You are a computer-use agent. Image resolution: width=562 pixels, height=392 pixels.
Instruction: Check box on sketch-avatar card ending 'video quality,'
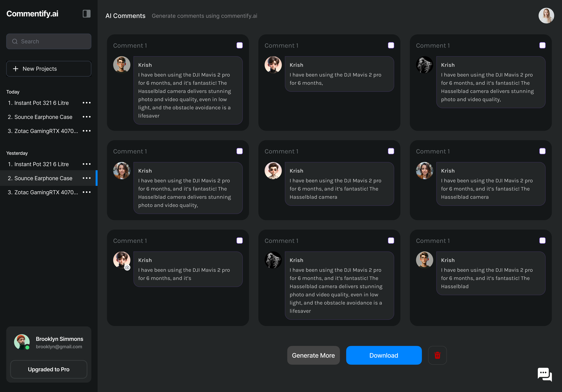[542, 45]
